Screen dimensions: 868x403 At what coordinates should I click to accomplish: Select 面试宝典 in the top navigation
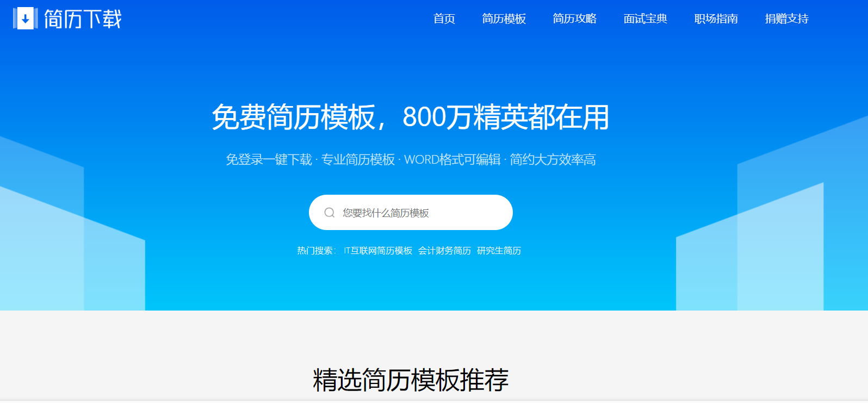(645, 19)
